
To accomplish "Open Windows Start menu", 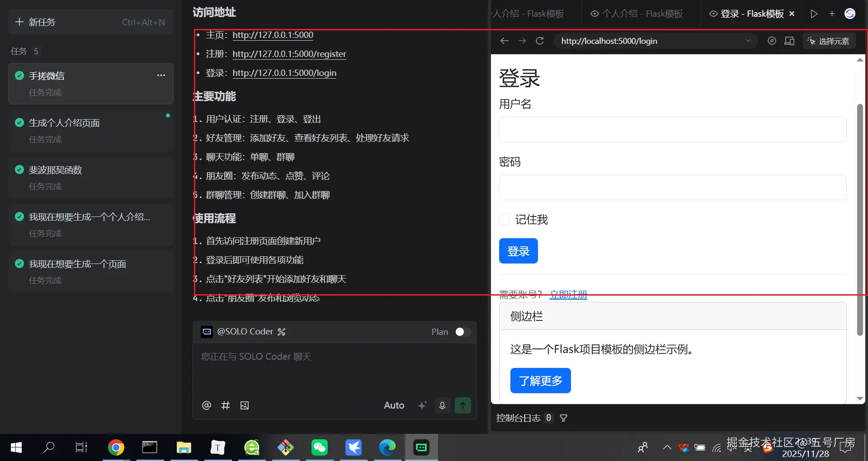I will coord(16,447).
